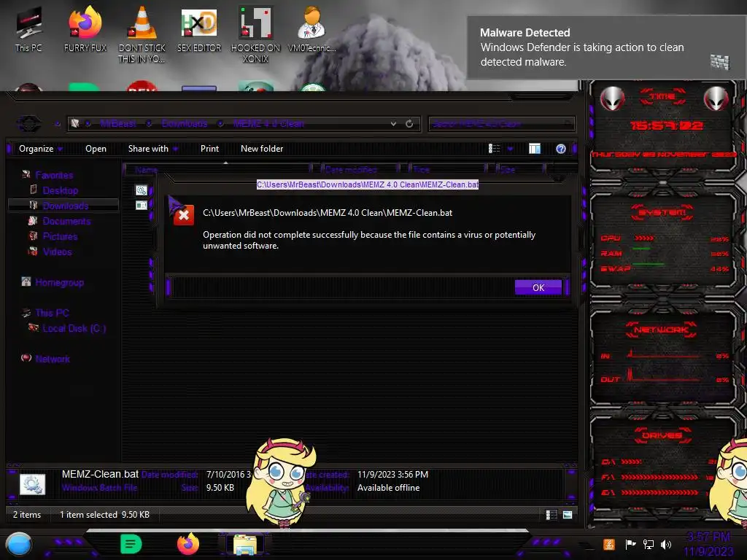Expand the chevron before MrBeast in address bar

(88, 124)
